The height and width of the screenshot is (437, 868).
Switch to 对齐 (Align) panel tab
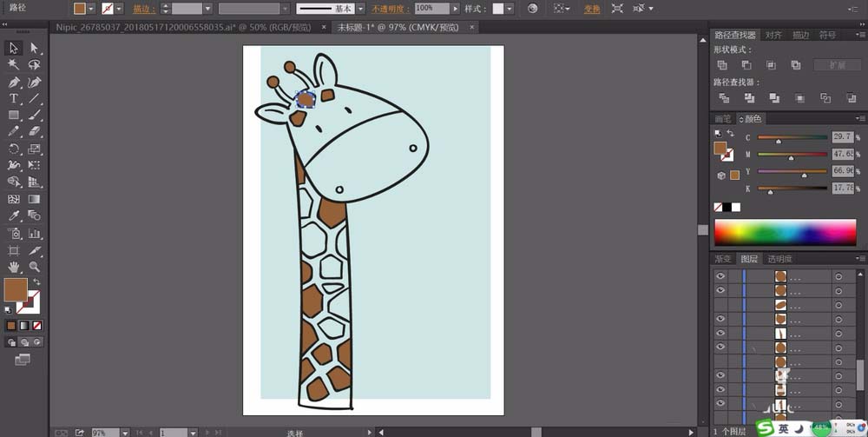773,35
